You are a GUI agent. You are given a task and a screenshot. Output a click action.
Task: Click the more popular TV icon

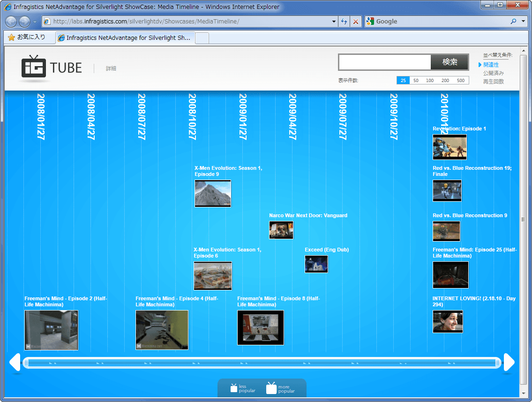pyautogui.click(x=271, y=388)
